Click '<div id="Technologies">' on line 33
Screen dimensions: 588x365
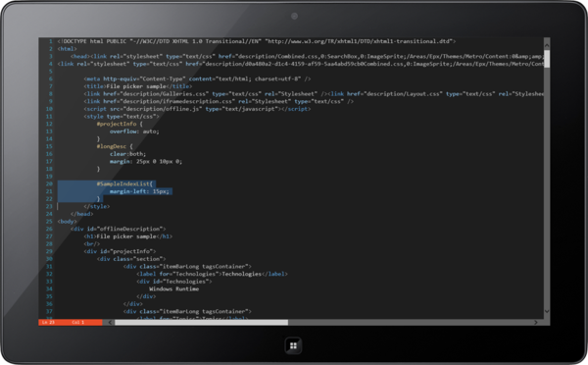coord(174,282)
